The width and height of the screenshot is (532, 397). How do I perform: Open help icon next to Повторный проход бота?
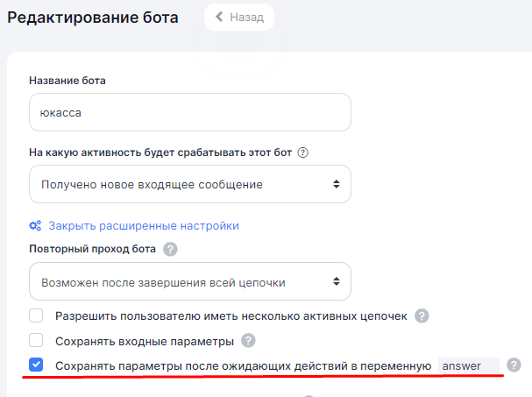(170, 249)
